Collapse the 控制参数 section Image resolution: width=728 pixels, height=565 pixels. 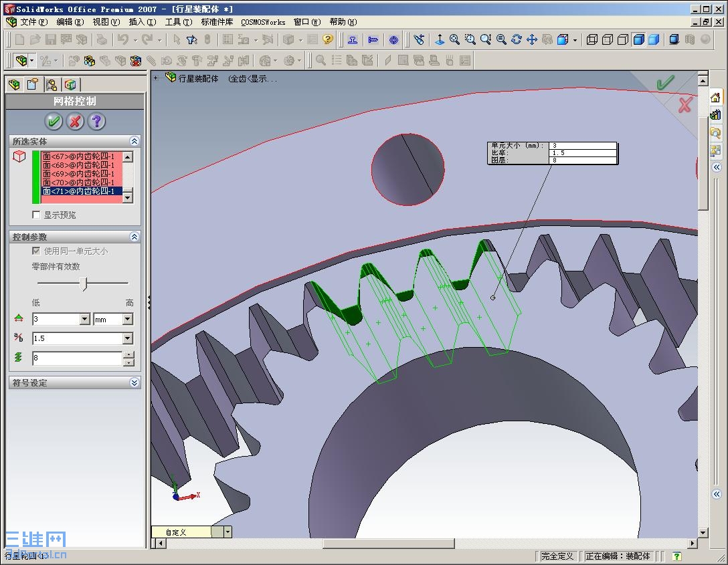pyautogui.click(x=134, y=237)
